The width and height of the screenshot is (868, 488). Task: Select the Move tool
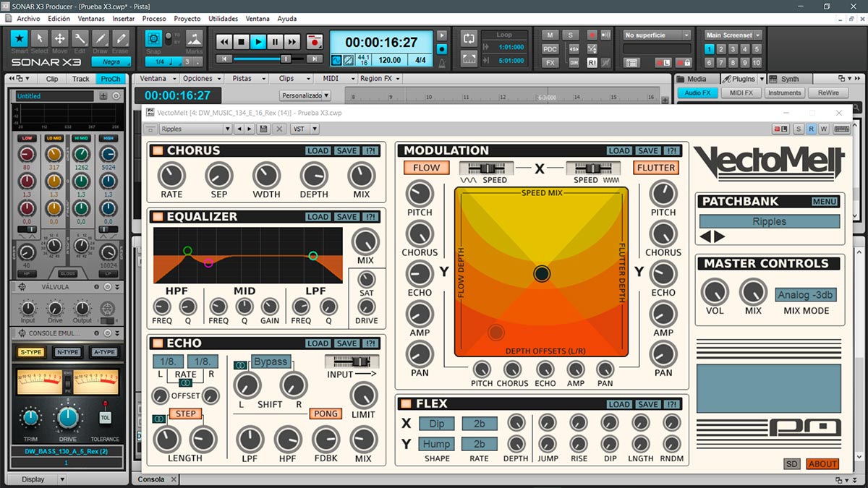coord(60,38)
